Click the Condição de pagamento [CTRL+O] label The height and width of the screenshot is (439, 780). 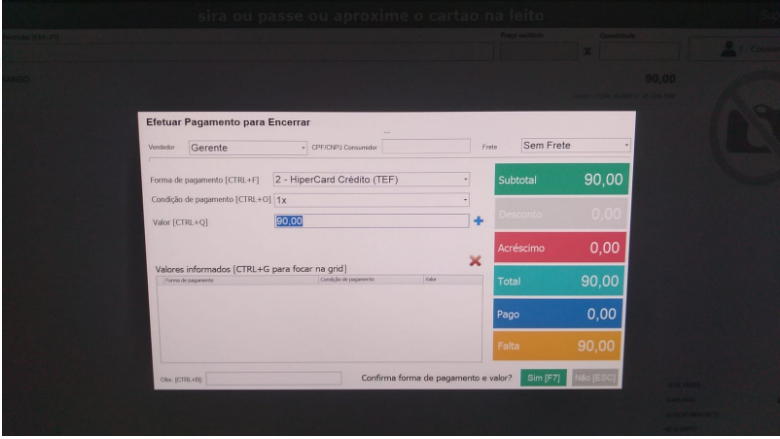(211, 199)
